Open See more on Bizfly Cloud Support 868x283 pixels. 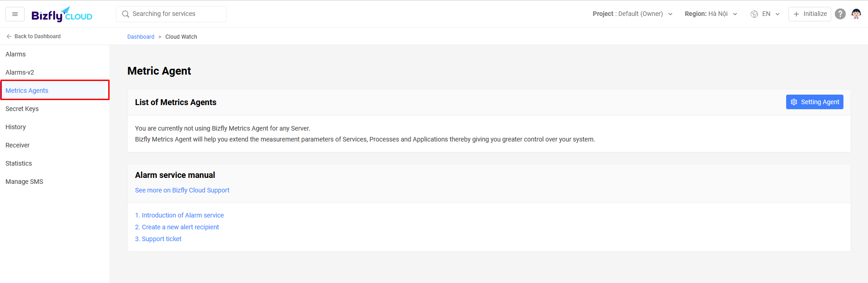coord(182,190)
